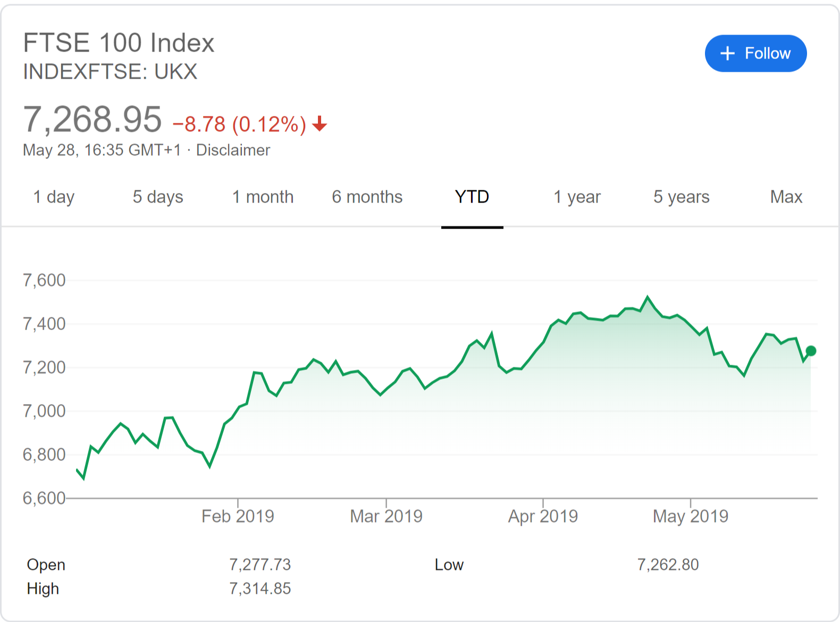
Task: Click the Low label
Action: pos(449,565)
